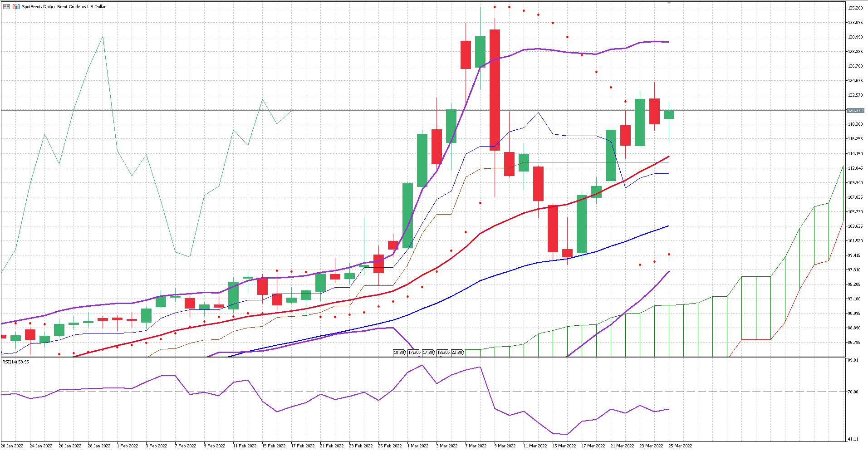Viewport: 868px width, 451px height.
Task: Click the 18:30 session time marker
Action: click(x=398, y=352)
